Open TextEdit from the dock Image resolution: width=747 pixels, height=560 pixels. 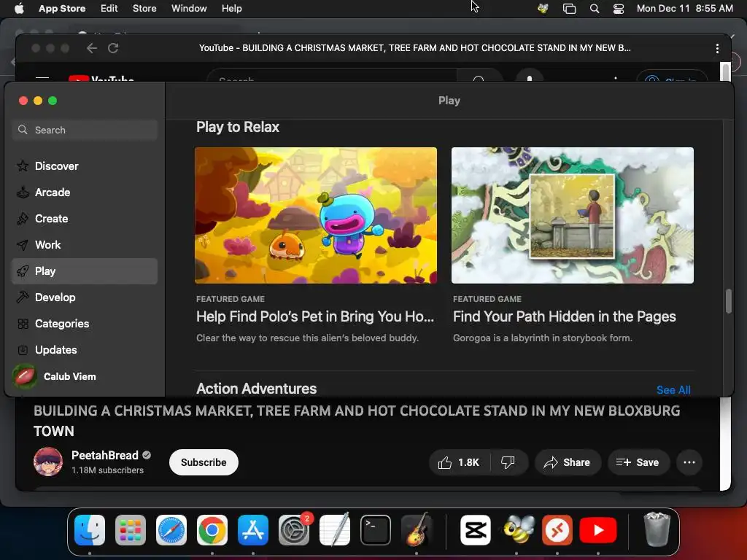335,530
